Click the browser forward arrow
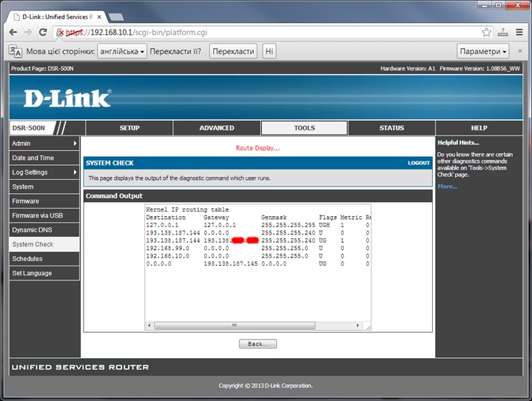 pos(27,33)
